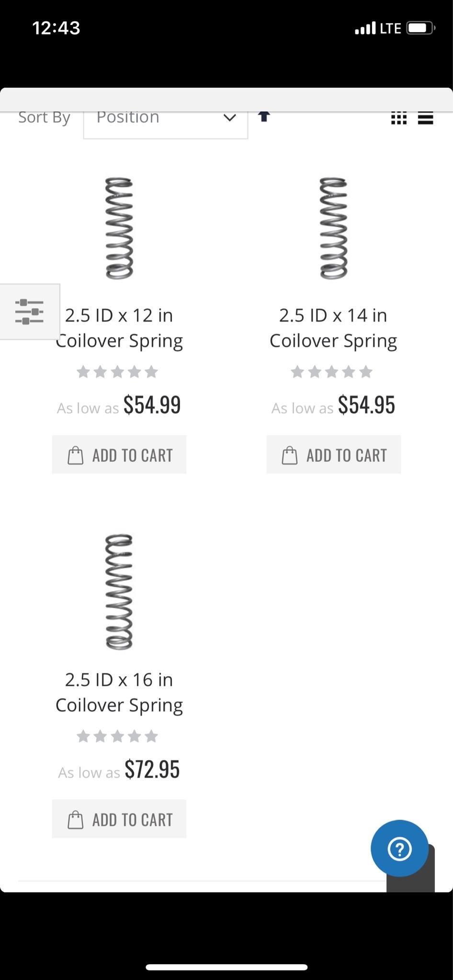The height and width of the screenshot is (980, 453).
Task: Open 2.5 ID x 16 in Coilover Spring title
Action: tap(119, 692)
